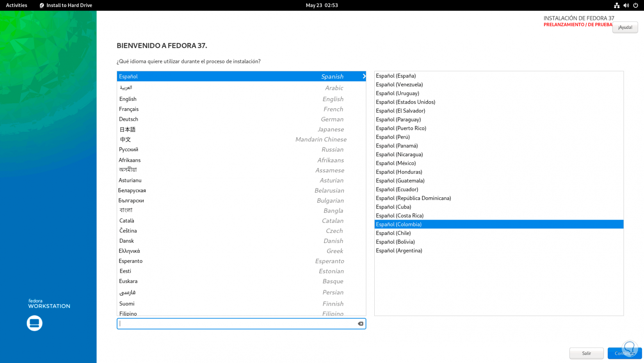The height and width of the screenshot is (363, 644).
Task: Clear the language search field with the erase icon
Action: click(361, 324)
